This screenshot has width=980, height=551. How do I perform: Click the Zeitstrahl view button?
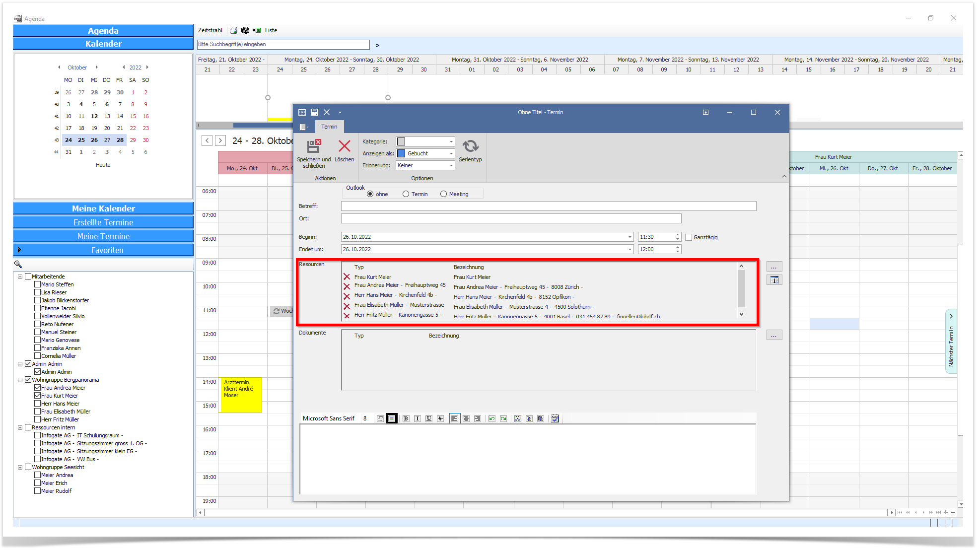(x=210, y=30)
